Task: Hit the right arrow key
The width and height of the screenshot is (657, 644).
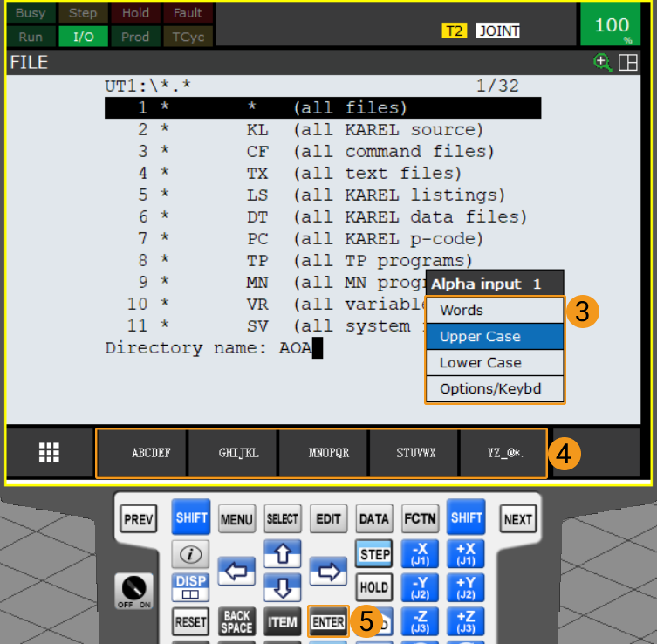Action: [328, 571]
